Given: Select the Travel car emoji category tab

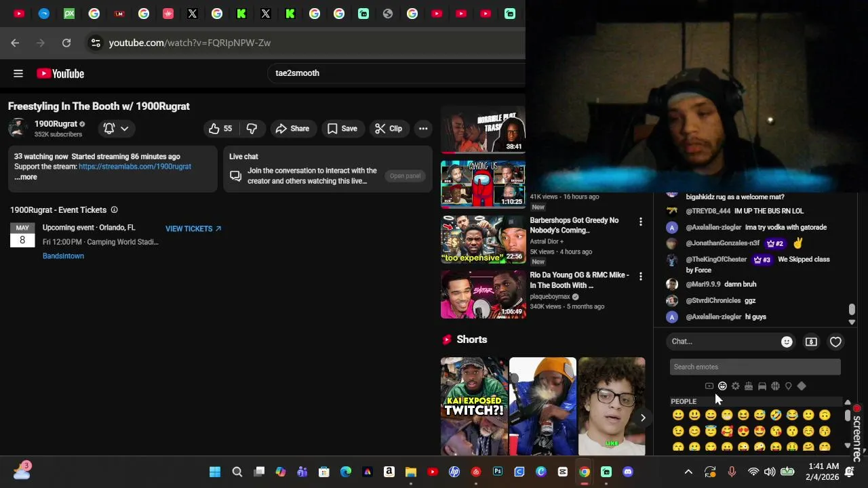Looking at the screenshot, I should pos(762,386).
